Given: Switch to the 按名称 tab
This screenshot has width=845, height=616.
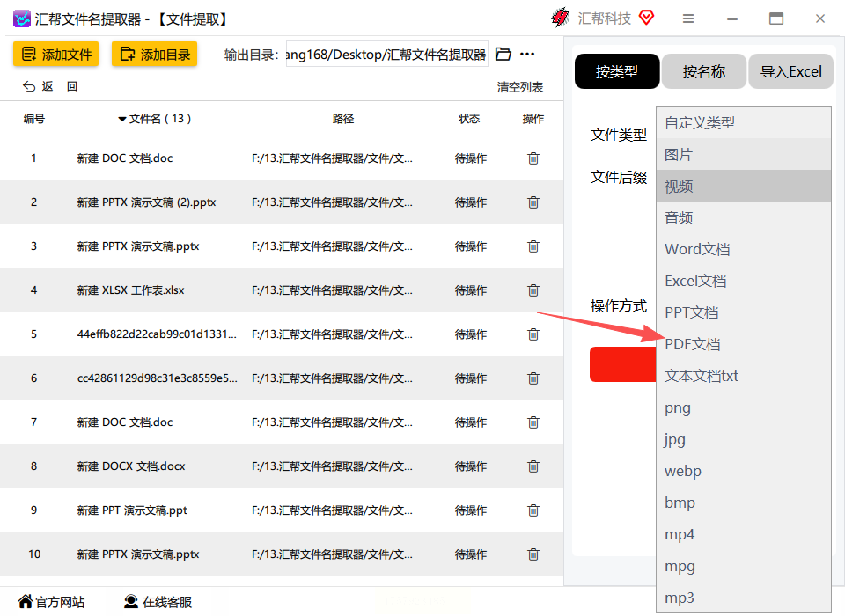Looking at the screenshot, I should click(704, 71).
